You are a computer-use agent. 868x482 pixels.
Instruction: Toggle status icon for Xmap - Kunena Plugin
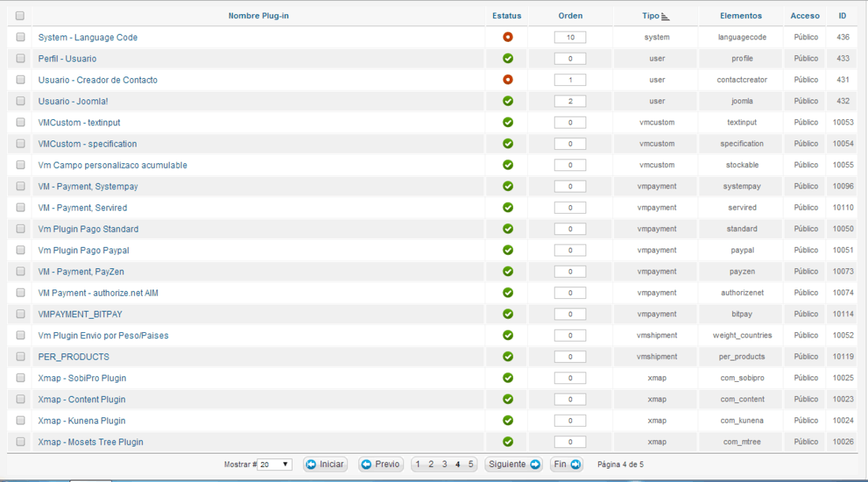(x=507, y=420)
